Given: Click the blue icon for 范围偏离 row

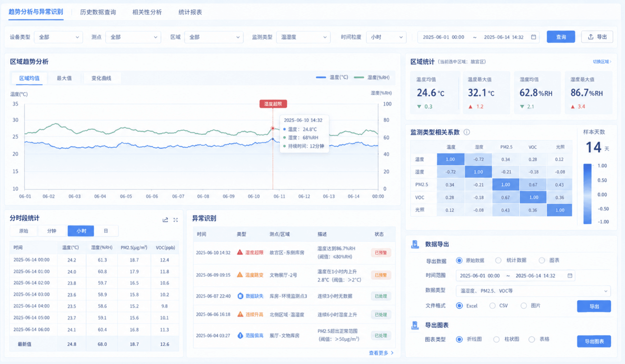Looking at the screenshot, I should click(240, 335).
